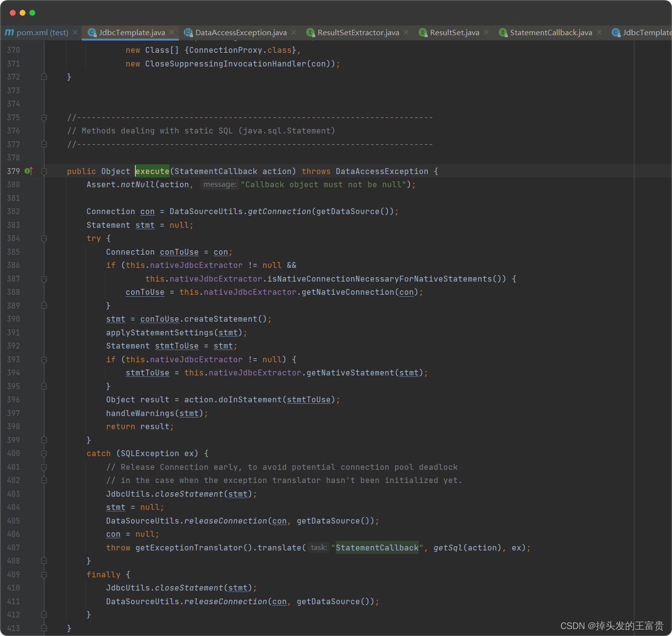The height and width of the screenshot is (636, 672).
Task: Click the getNativeConnection call on line 388
Action: point(348,292)
